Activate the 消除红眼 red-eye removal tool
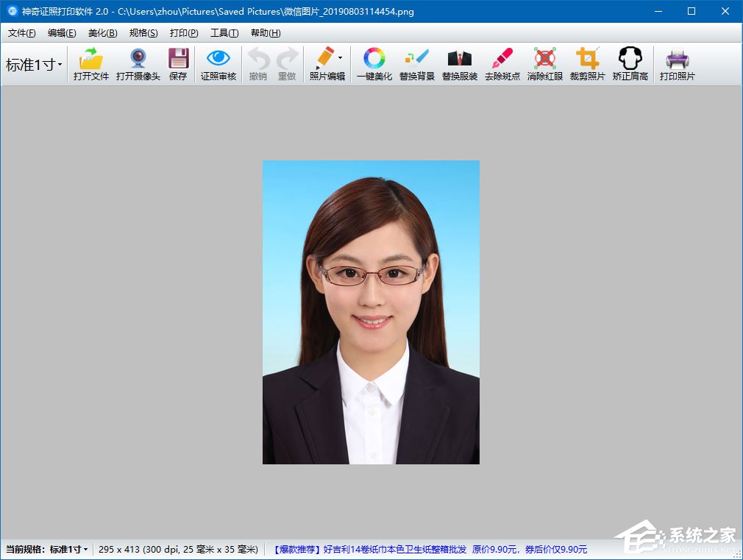743x560 pixels. pyautogui.click(x=544, y=63)
